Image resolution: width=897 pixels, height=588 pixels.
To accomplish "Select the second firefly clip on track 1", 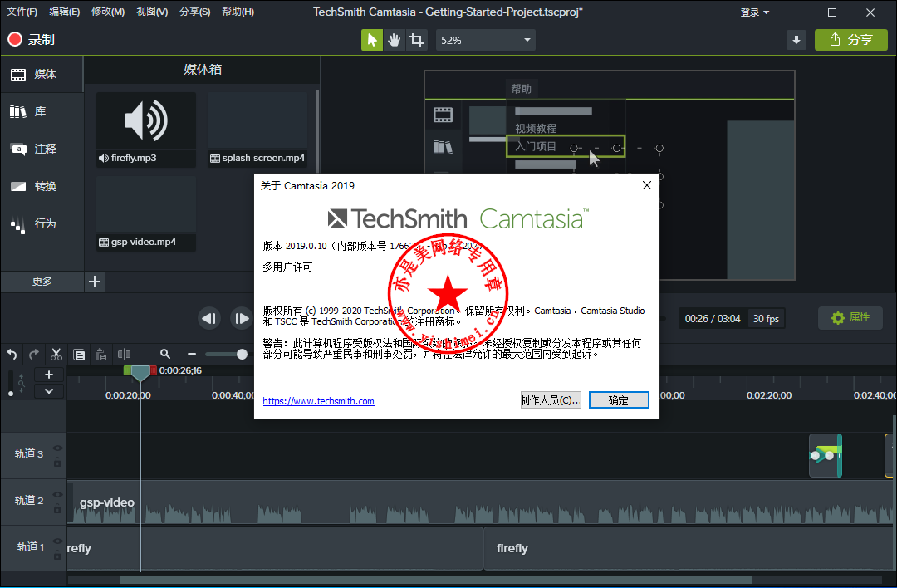I will pos(689,548).
